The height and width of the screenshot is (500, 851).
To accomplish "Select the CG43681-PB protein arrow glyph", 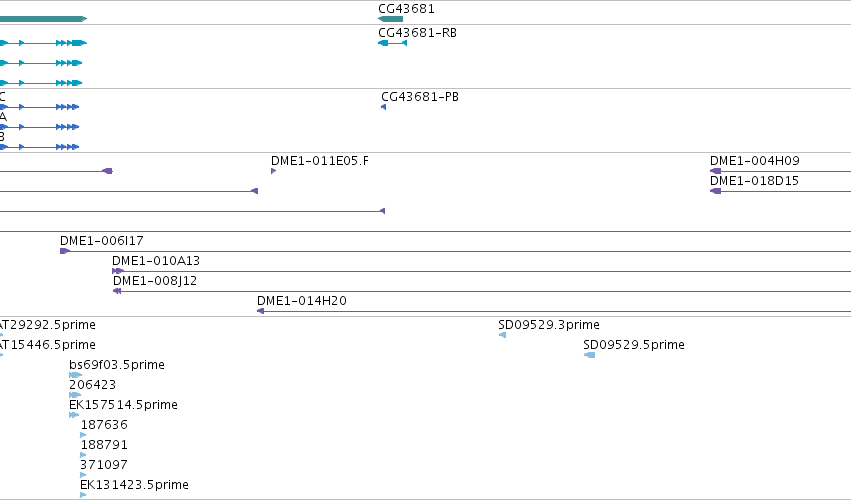I will [384, 107].
